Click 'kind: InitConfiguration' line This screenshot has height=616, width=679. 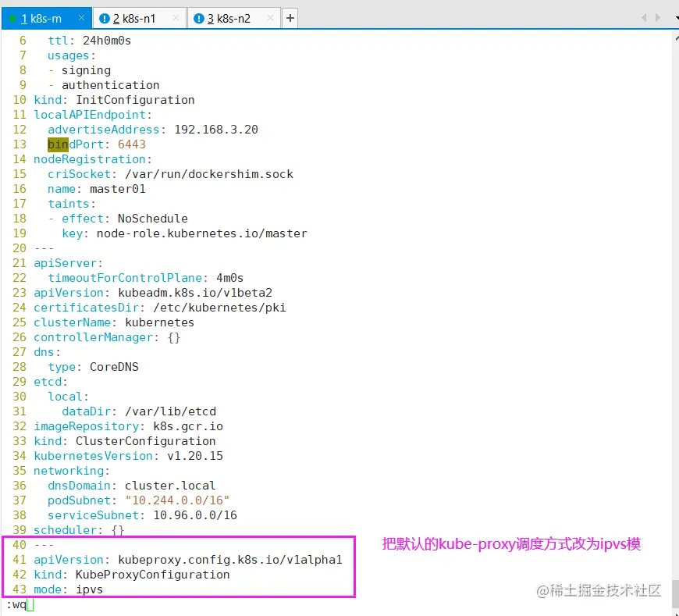click(x=114, y=100)
